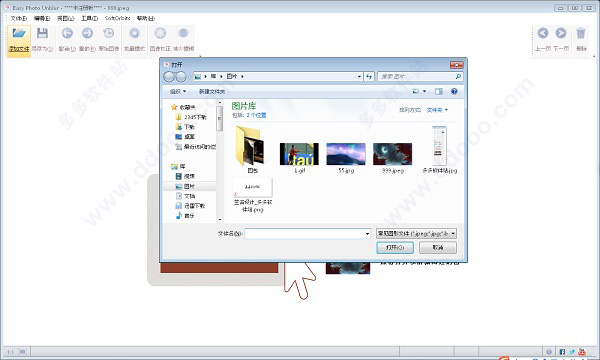Viewport: 600px width, 360px height.
Task: Click the refresh button beside address bar
Action: coord(369,77)
